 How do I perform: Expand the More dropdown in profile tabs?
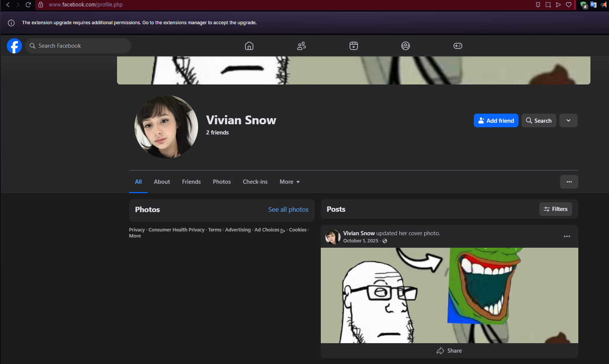[290, 182]
